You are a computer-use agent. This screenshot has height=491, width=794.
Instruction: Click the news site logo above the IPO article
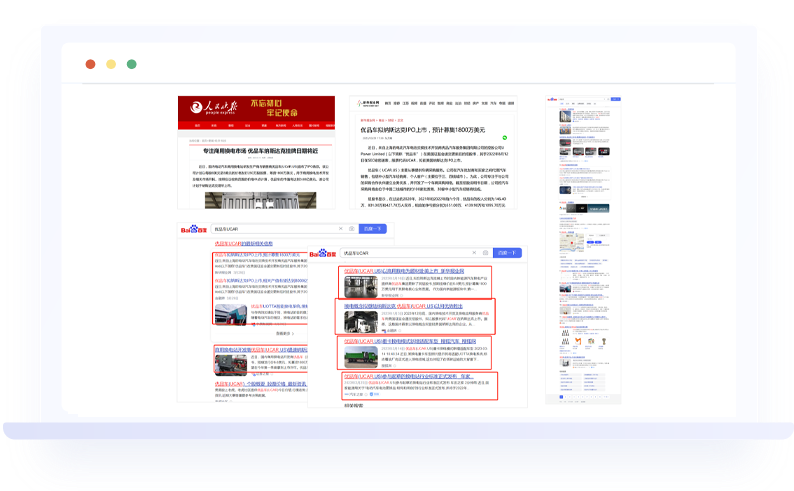tap(368, 103)
